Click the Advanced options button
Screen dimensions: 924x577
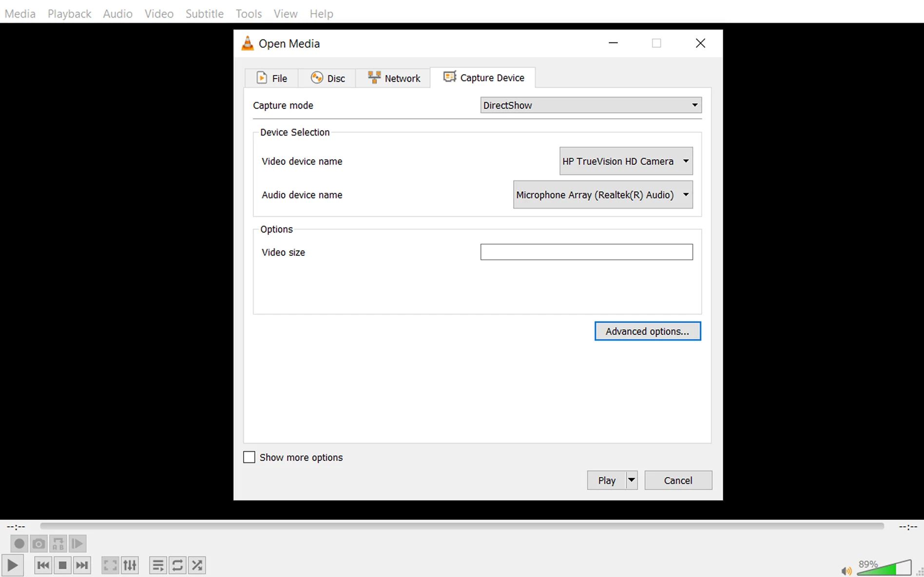click(647, 331)
